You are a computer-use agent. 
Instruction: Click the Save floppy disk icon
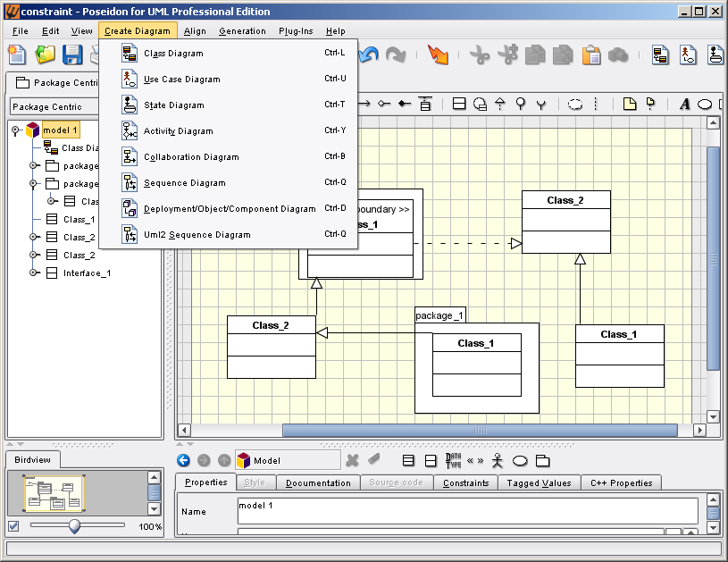pos(72,55)
